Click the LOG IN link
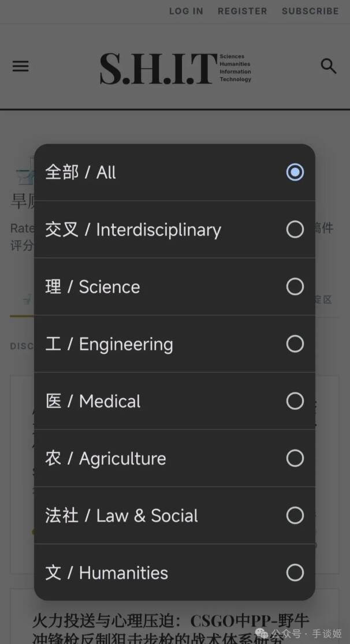Screen dimensions: 350x644 coord(186,11)
